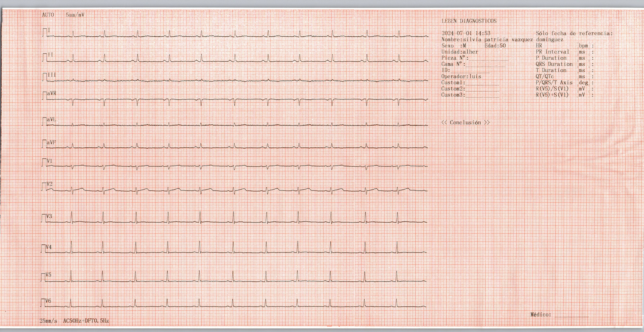Click the V3 lead label

point(49,216)
